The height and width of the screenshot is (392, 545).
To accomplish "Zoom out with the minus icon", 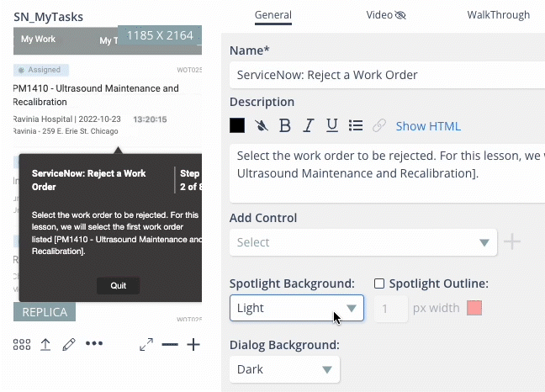I will (170, 344).
